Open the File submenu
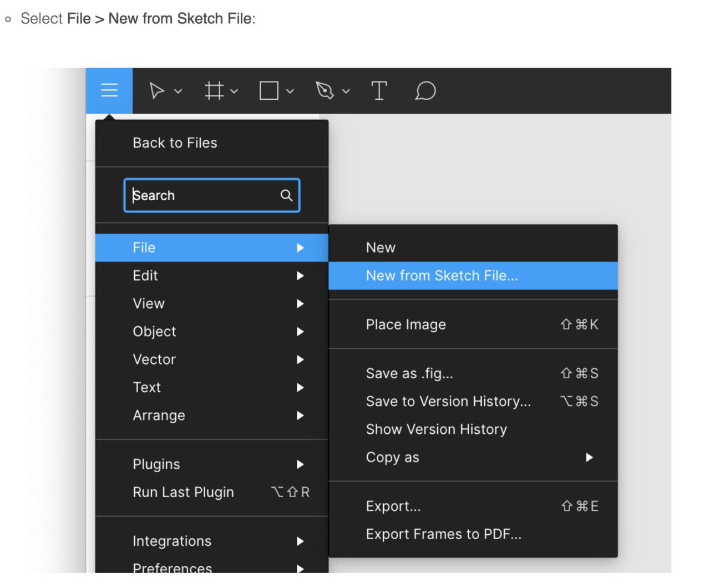710x588 pixels. (212, 247)
